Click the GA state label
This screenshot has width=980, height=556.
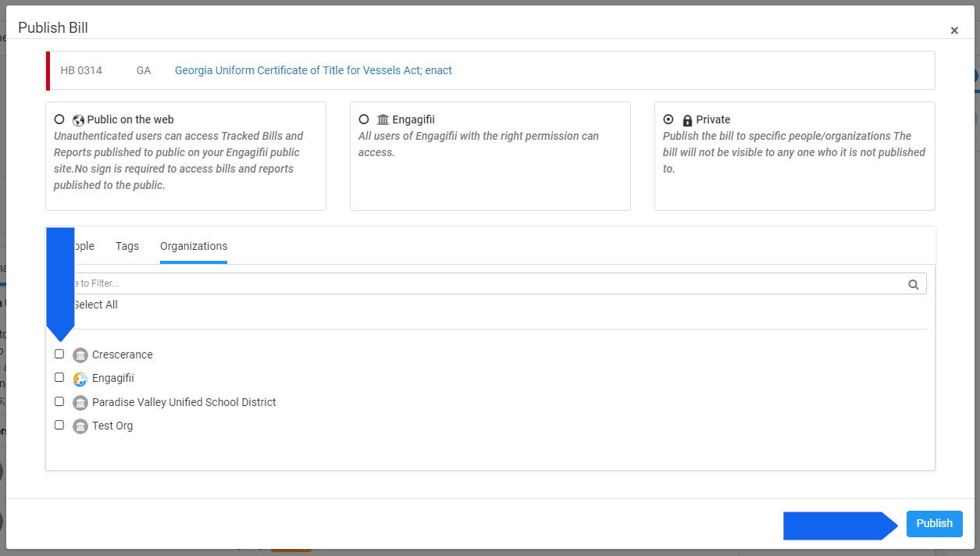point(144,70)
